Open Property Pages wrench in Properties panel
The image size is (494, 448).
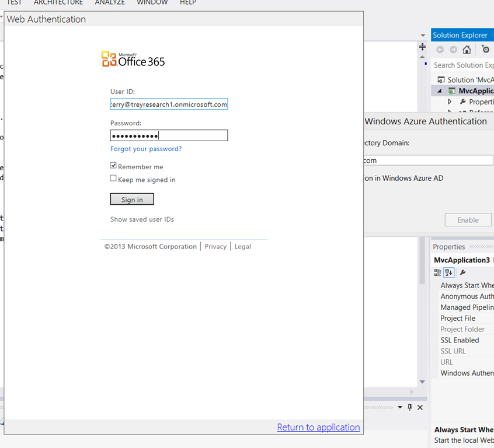tap(463, 272)
